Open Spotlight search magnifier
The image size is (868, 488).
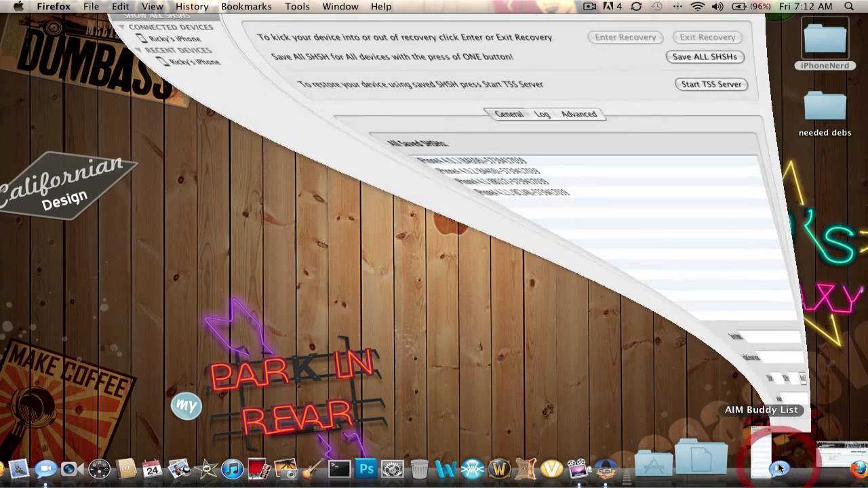[849, 6]
